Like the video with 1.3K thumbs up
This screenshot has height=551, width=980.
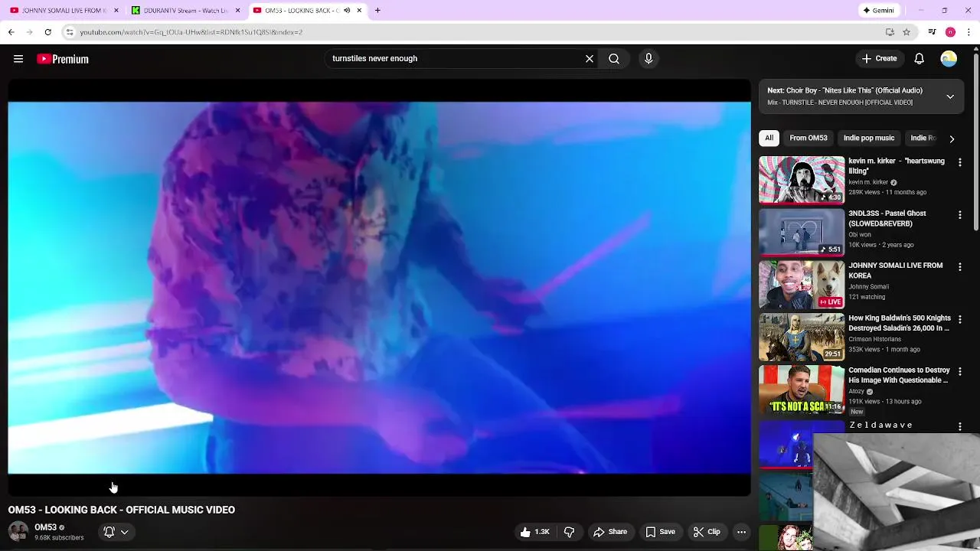(535, 532)
